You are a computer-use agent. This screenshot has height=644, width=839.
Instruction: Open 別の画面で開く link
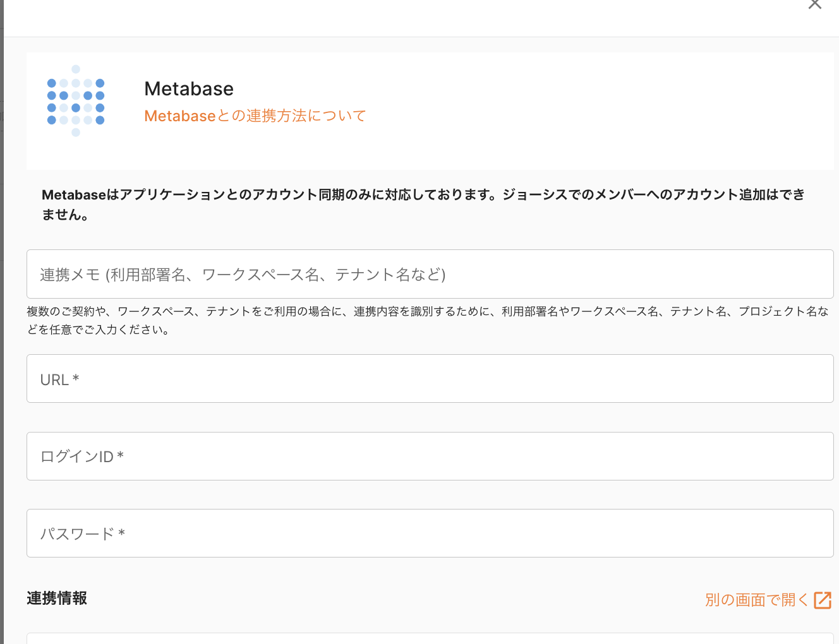tap(756, 600)
